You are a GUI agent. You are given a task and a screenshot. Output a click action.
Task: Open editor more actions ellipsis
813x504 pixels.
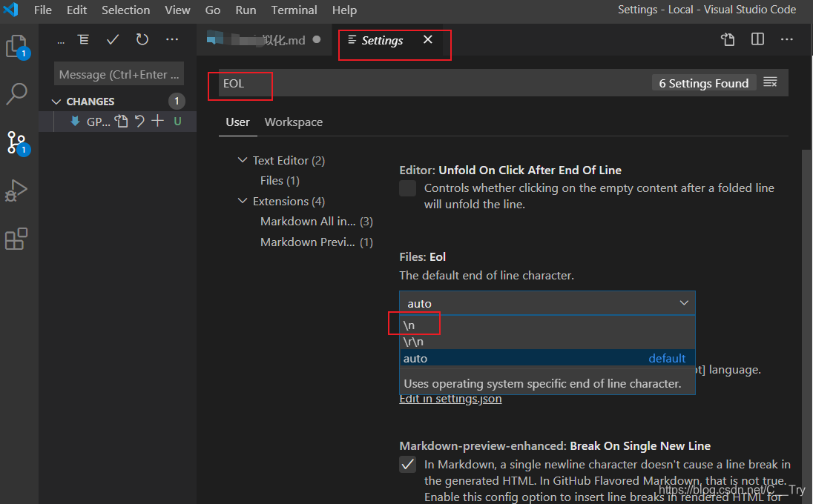(786, 39)
